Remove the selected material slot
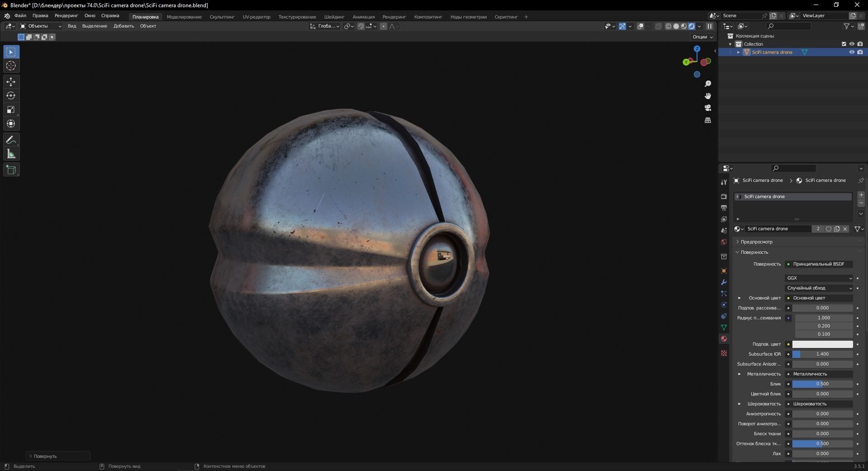 (861, 203)
